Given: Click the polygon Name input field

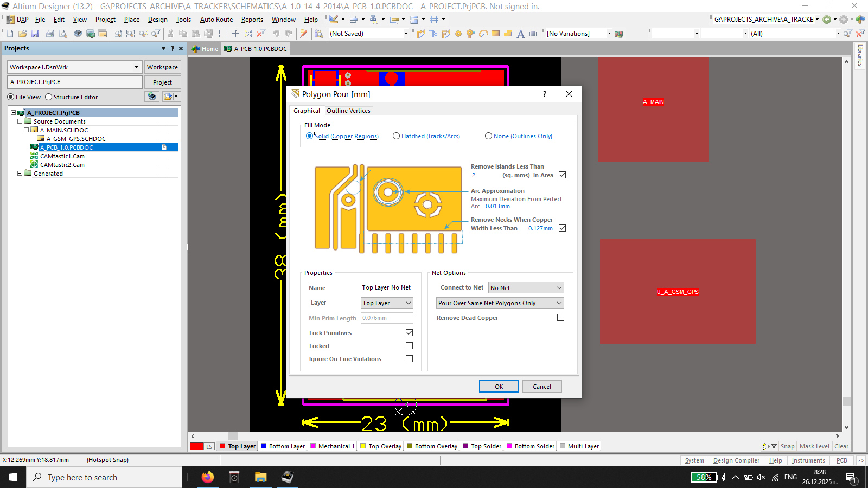Looking at the screenshot, I should pyautogui.click(x=387, y=288).
